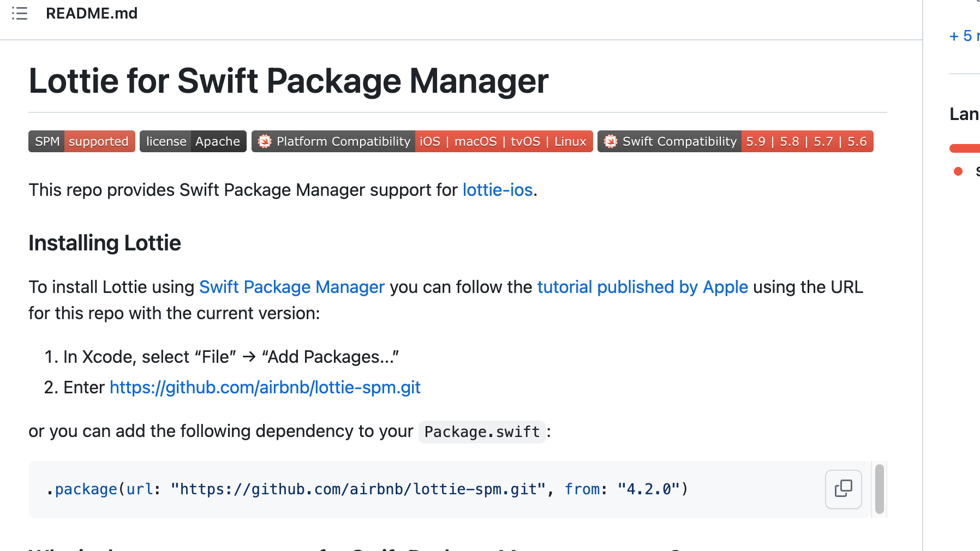Screen dimensions: 980x551
Task: Open tutorial published by Apple link
Action: 642,287
